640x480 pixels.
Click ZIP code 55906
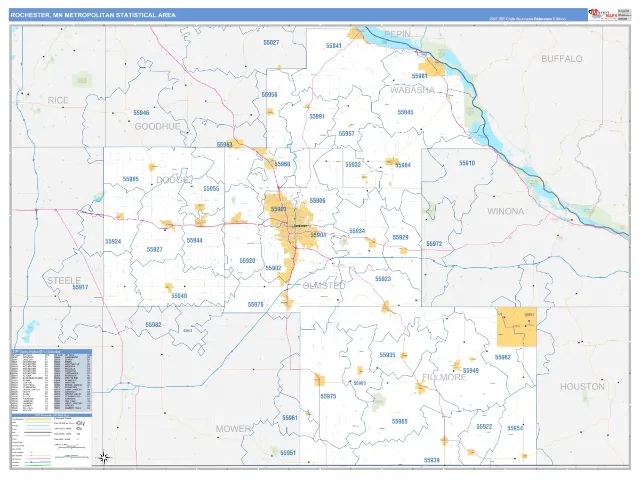click(318, 201)
